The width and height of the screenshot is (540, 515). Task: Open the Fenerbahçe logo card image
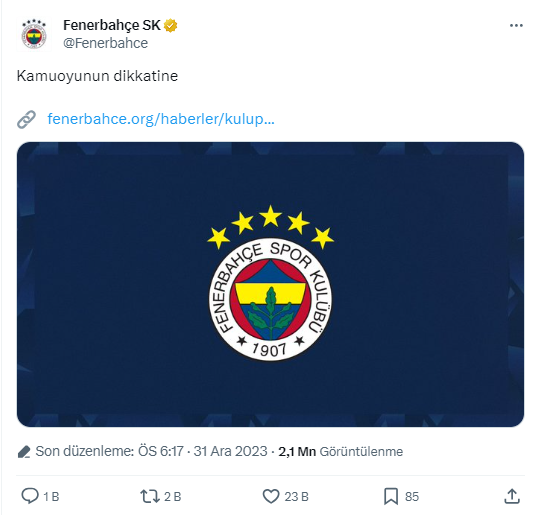(x=270, y=285)
